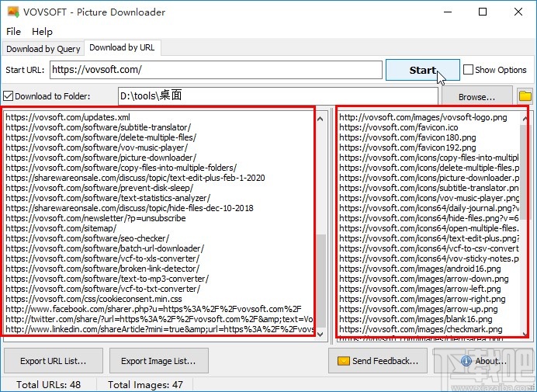
Task: Select icons64/daily-journal.png image URL
Action: point(429,208)
